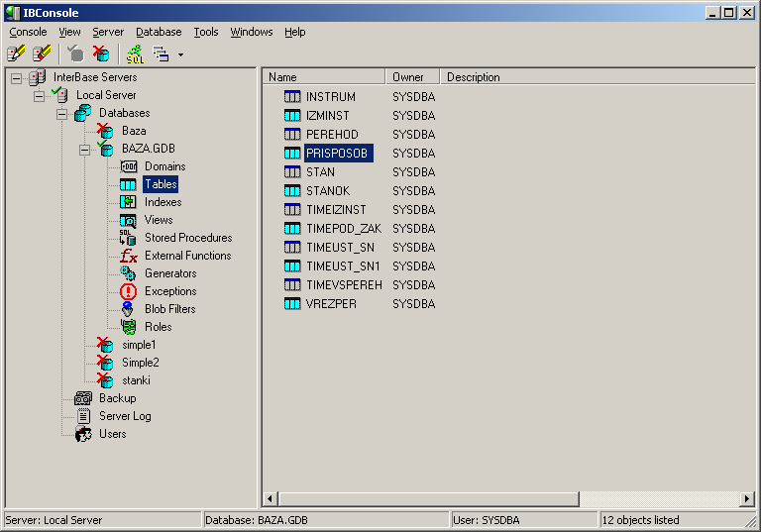
Task: Click the IBConsole title bar icon
Action: pyautogui.click(x=13, y=13)
